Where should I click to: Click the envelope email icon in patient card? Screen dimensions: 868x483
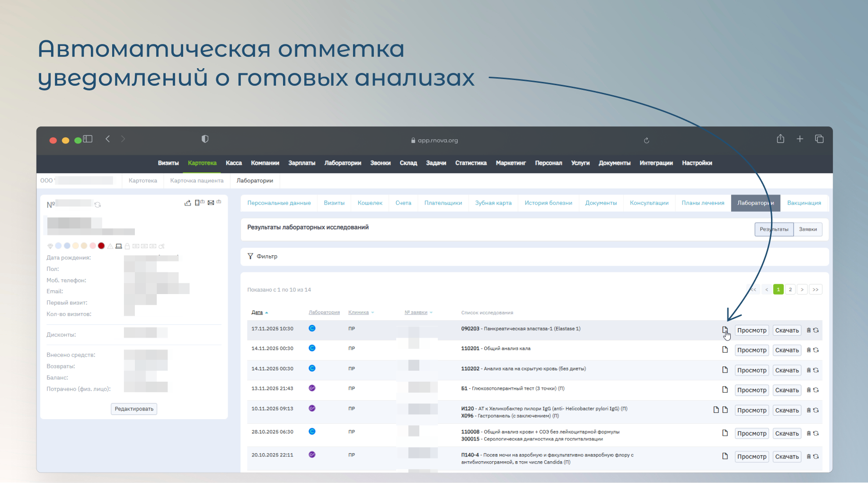[x=211, y=203]
